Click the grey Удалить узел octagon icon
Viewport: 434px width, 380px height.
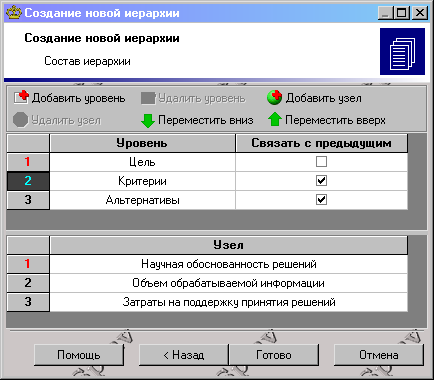coord(20,120)
